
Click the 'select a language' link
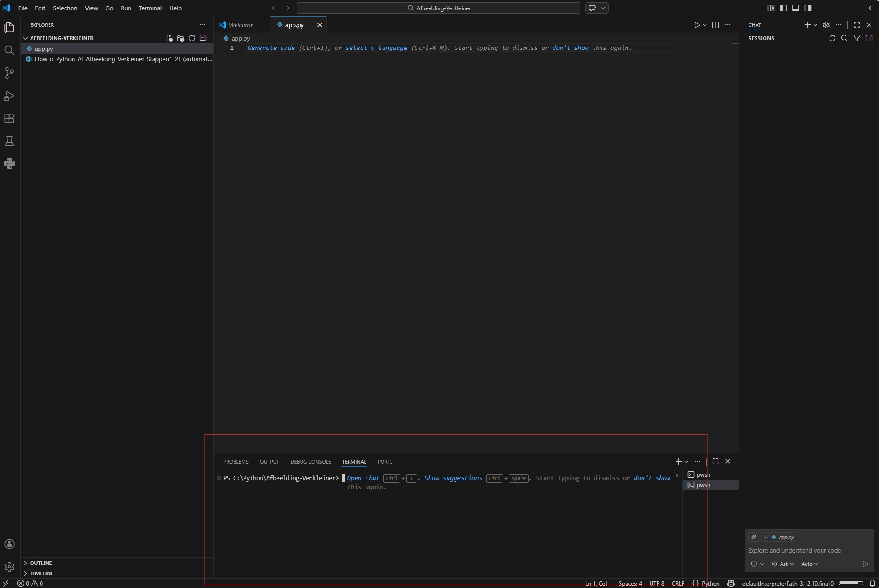(x=376, y=48)
